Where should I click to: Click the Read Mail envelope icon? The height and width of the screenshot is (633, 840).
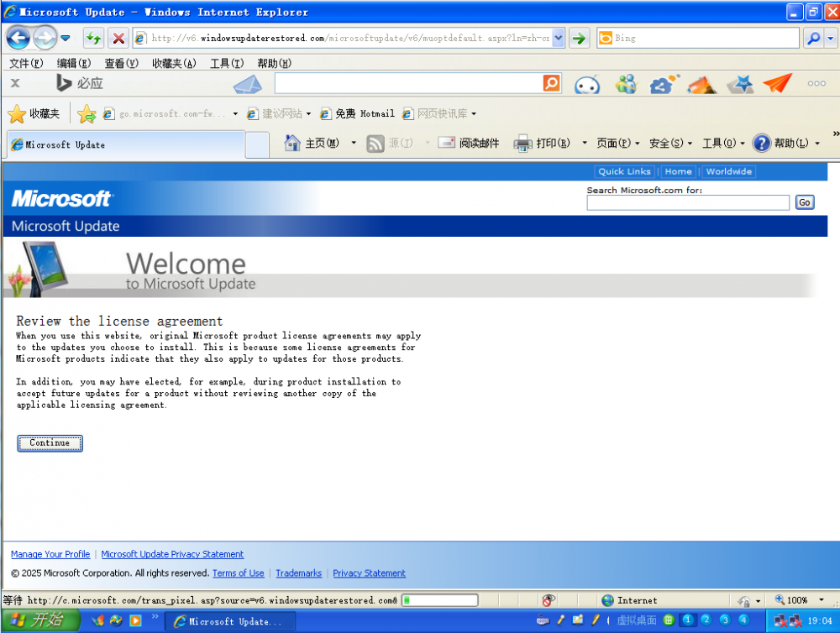click(446, 144)
